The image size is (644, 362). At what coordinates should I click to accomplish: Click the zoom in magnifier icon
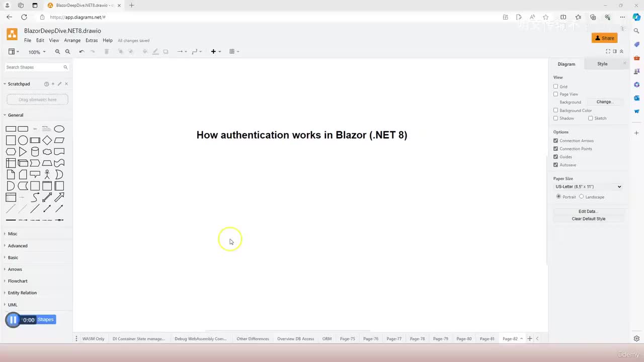point(57,51)
